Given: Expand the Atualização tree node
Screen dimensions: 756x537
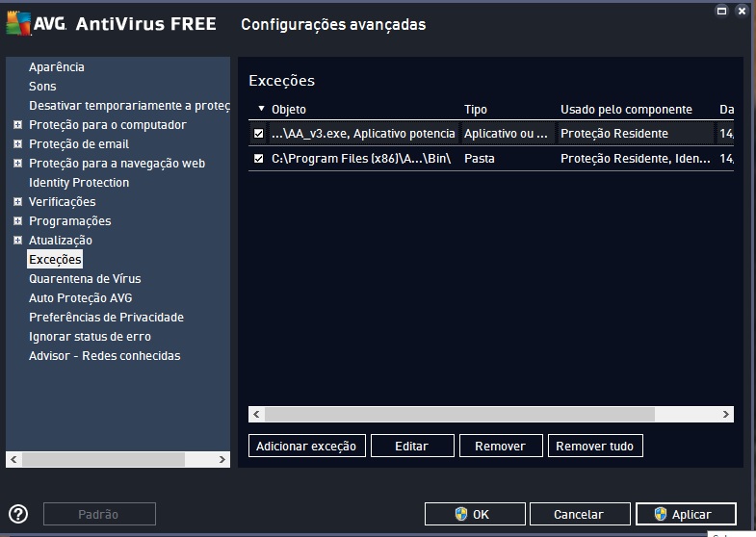Looking at the screenshot, I should [18, 241].
